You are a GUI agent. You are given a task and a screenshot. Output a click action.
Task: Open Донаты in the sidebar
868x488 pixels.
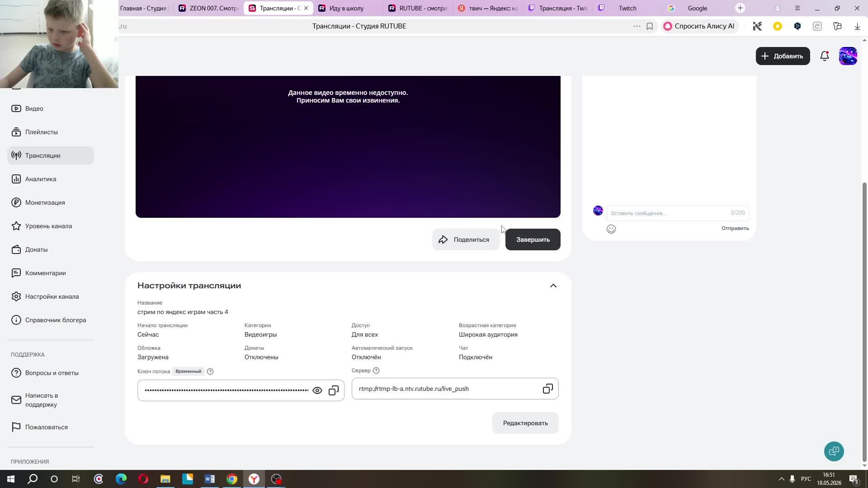click(x=51, y=249)
